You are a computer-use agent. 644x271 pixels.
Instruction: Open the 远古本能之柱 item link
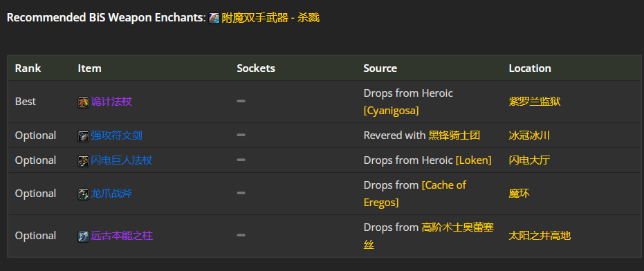(x=122, y=236)
